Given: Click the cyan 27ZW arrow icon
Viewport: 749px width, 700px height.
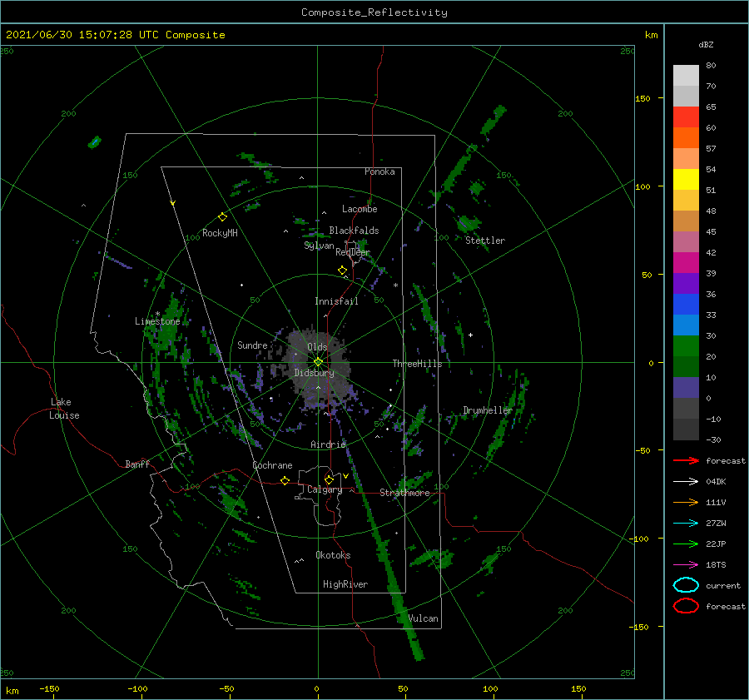Looking at the screenshot, I should click(x=686, y=524).
